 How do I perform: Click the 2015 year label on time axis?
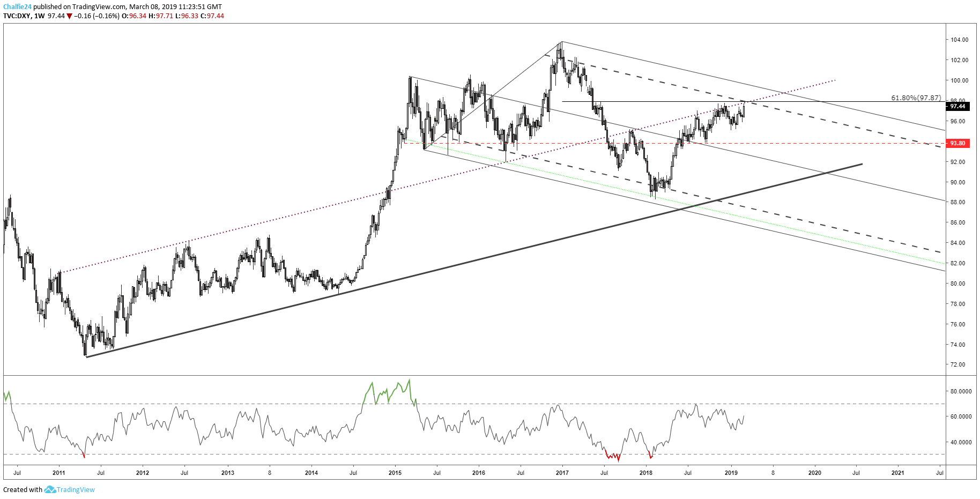(x=395, y=473)
